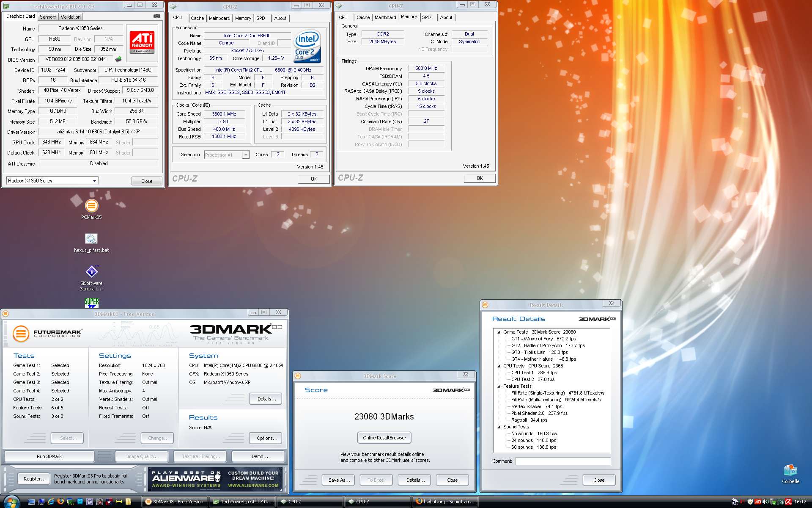
Task: Click the headphones quick launch icon
Action: pos(90,502)
